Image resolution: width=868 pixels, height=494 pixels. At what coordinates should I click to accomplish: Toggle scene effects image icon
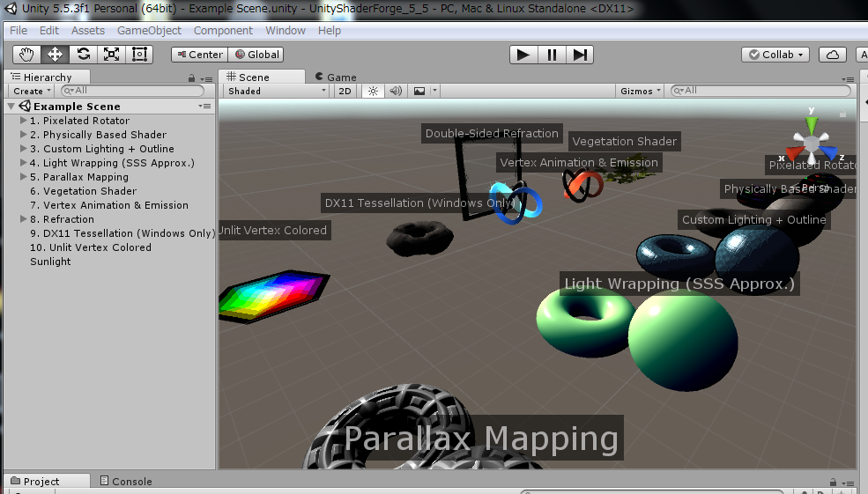click(419, 91)
